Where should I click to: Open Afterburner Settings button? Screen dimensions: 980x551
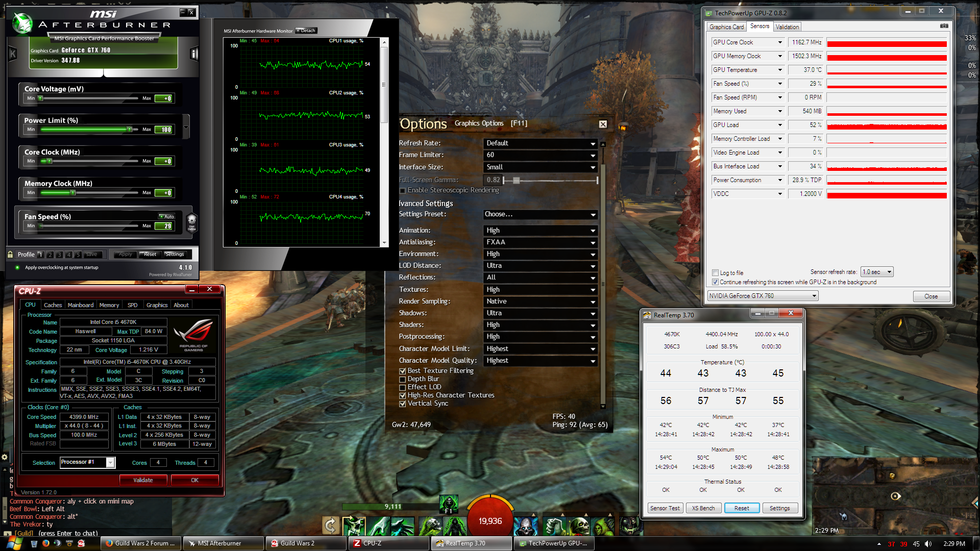(x=175, y=254)
